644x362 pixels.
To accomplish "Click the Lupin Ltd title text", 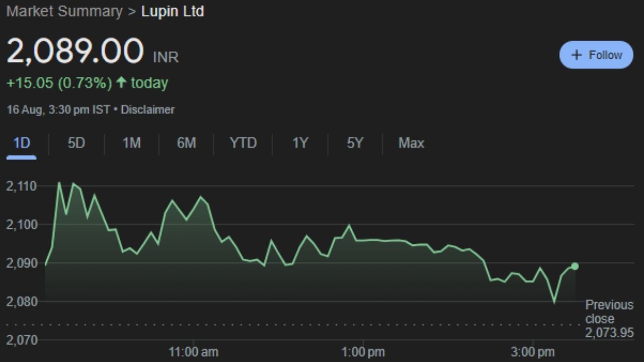I will [173, 12].
